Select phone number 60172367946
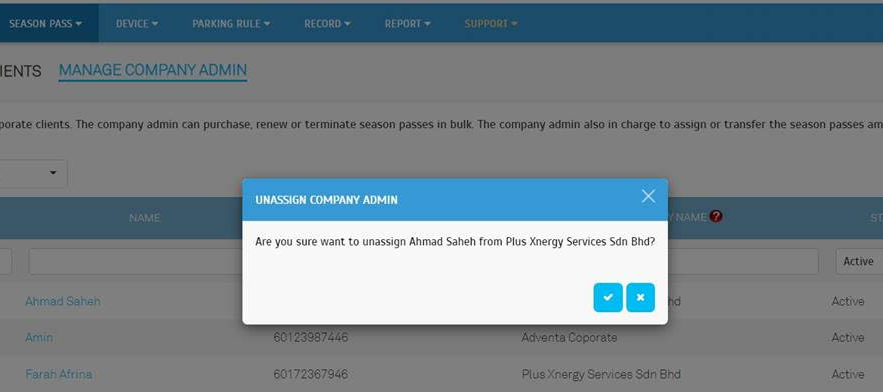883x392 pixels. (x=311, y=374)
